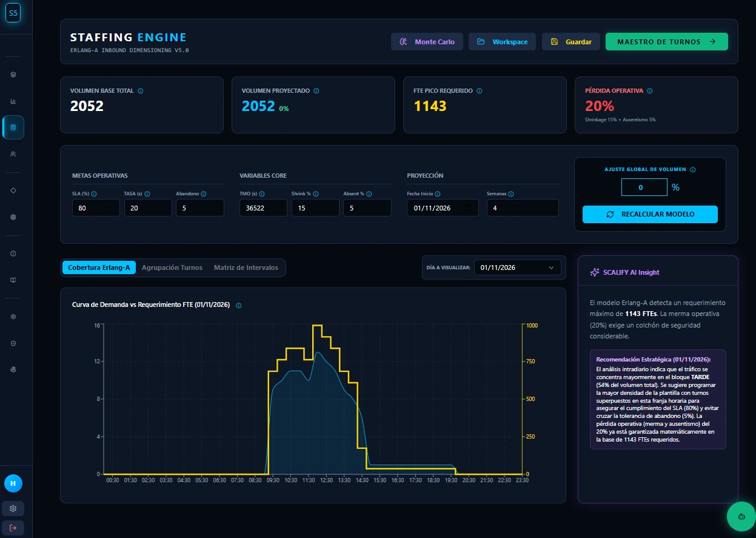Click the 1143 FTE Pico Requerido value
The height and width of the screenshot is (538, 756).
[x=430, y=106]
